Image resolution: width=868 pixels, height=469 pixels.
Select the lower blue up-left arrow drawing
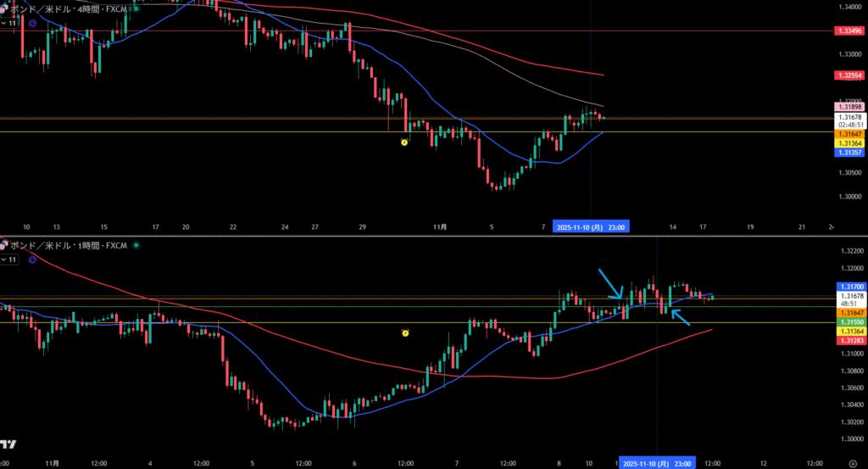[680, 317]
